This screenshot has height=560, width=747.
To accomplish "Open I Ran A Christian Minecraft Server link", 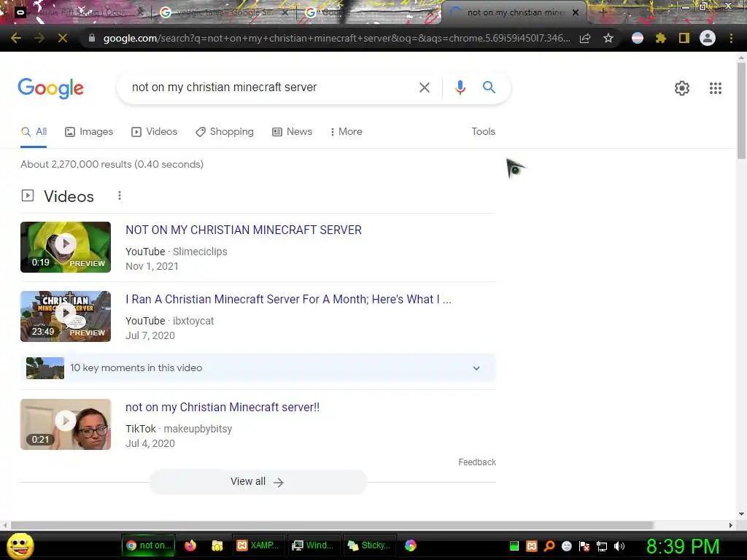I will point(288,300).
